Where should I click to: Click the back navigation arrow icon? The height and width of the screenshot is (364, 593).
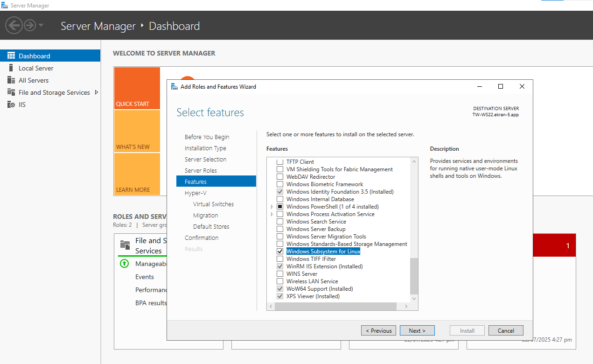coord(14,25)
